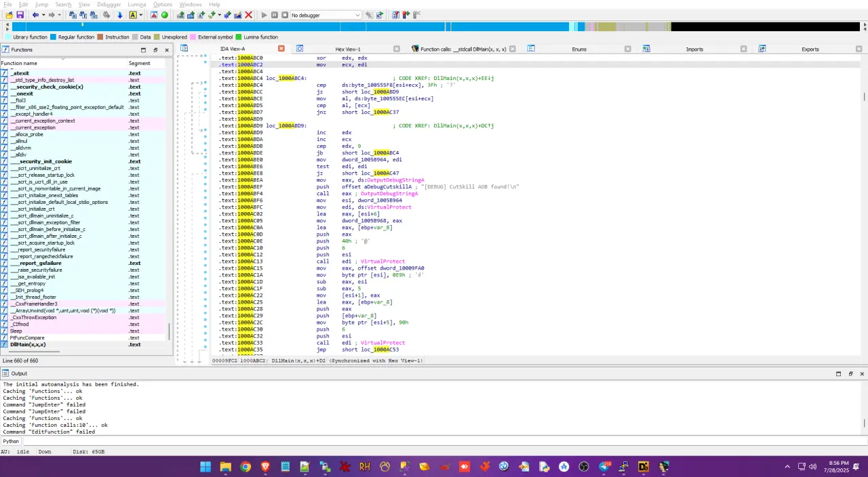Open the File menu

[x=7, y=4]
